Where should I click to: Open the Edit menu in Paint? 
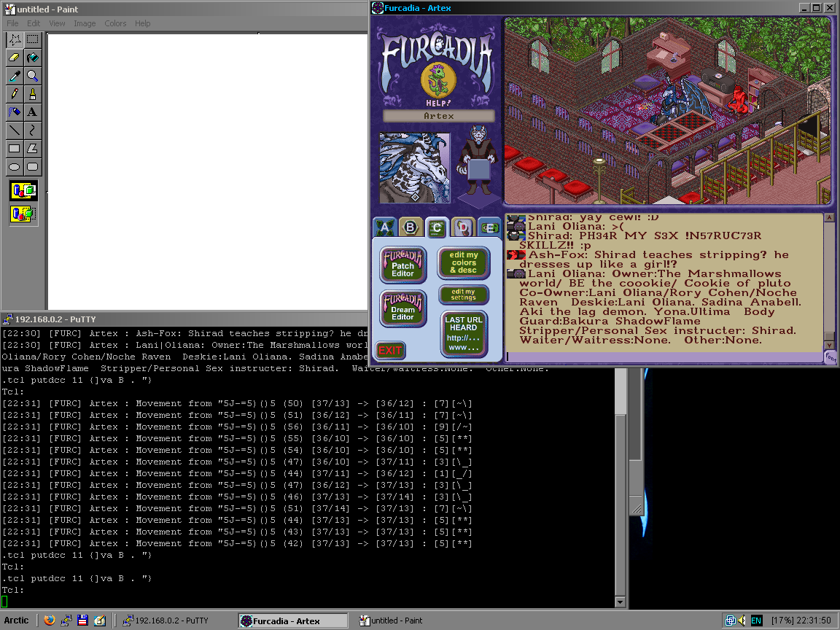34,23
